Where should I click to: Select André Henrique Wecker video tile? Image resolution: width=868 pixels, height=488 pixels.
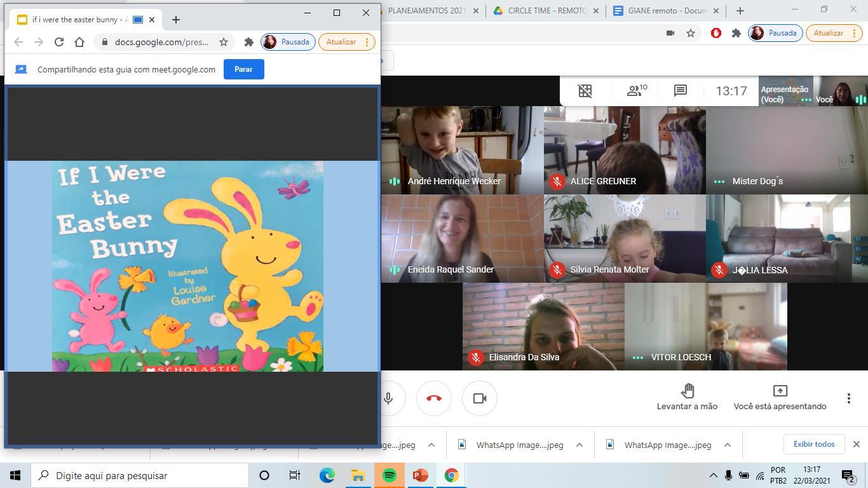(x=462, y=150)
